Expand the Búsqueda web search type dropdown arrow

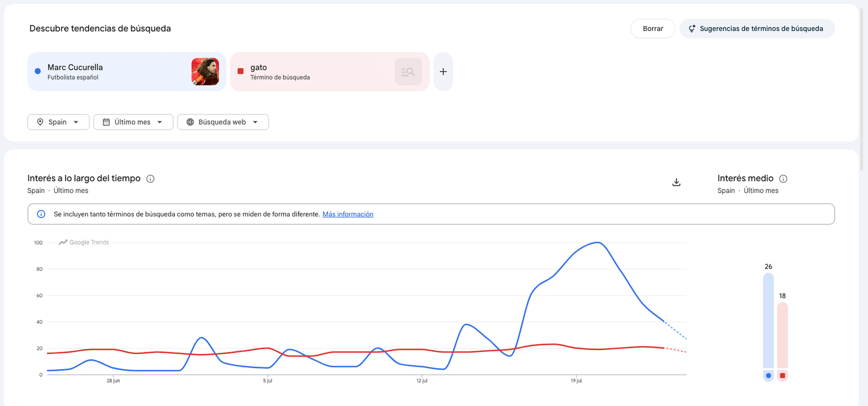point(255,122)
